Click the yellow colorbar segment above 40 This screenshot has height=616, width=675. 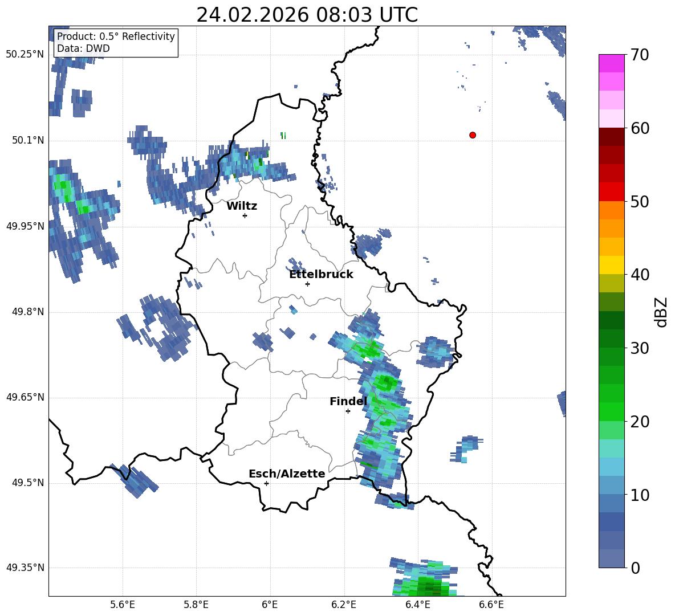tap(611, 265)
